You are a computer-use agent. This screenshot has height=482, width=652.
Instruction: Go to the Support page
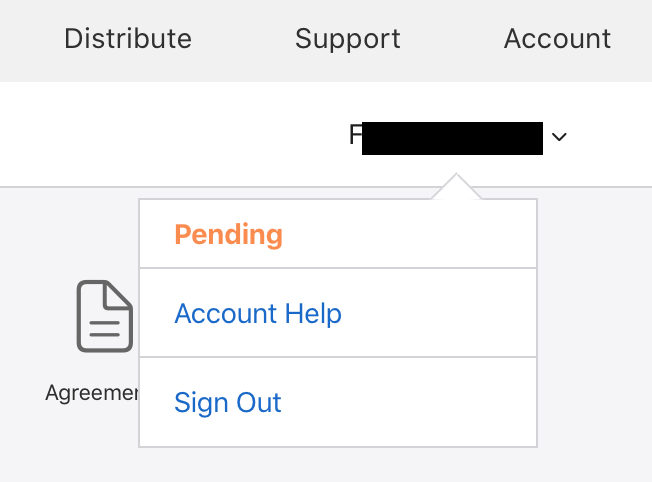pos(347,39)
